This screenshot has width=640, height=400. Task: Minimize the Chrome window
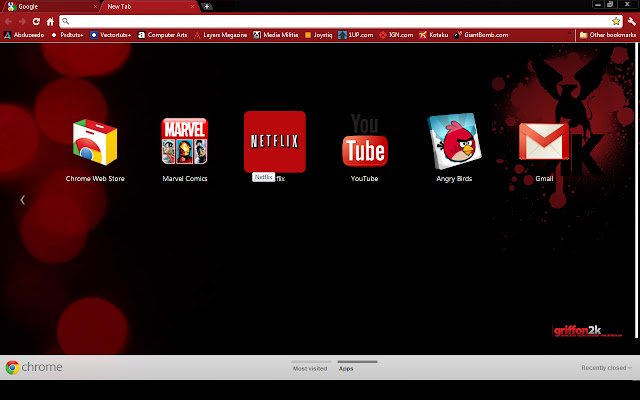coord(598,4)
